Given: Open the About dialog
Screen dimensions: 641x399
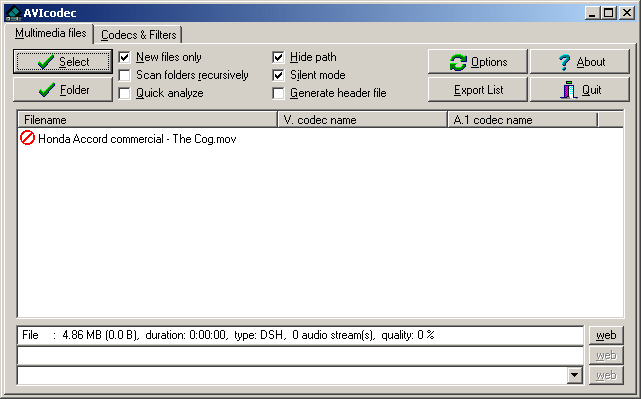Looking at the screenshot, I should 580,62.
